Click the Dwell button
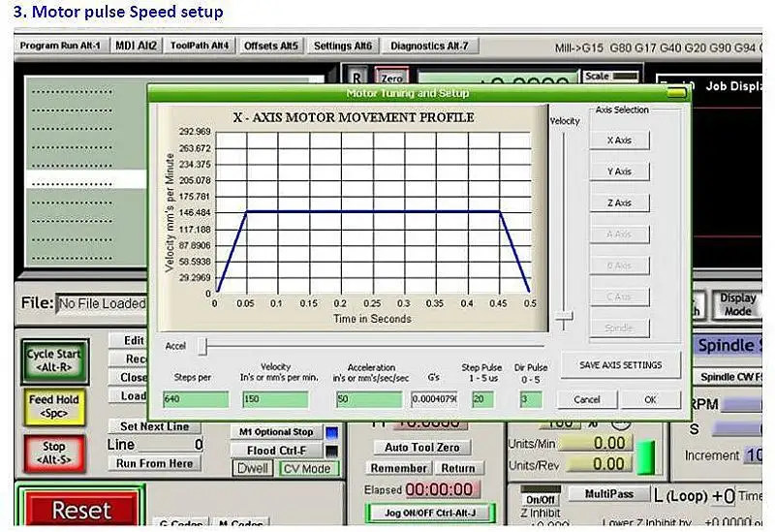 tap(253, 468)
